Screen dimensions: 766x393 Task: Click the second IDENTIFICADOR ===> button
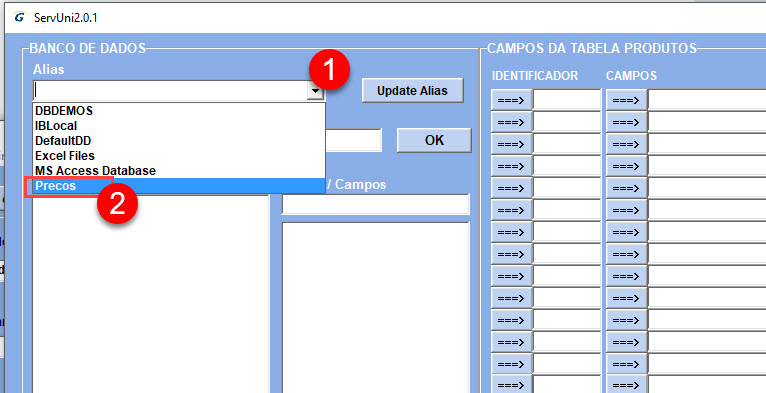pos(511,122)
